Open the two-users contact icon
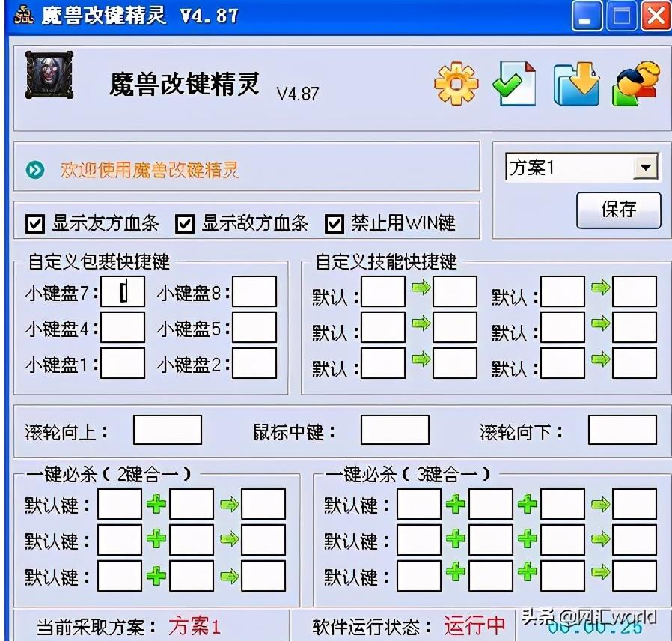 [x=636, y=84]
